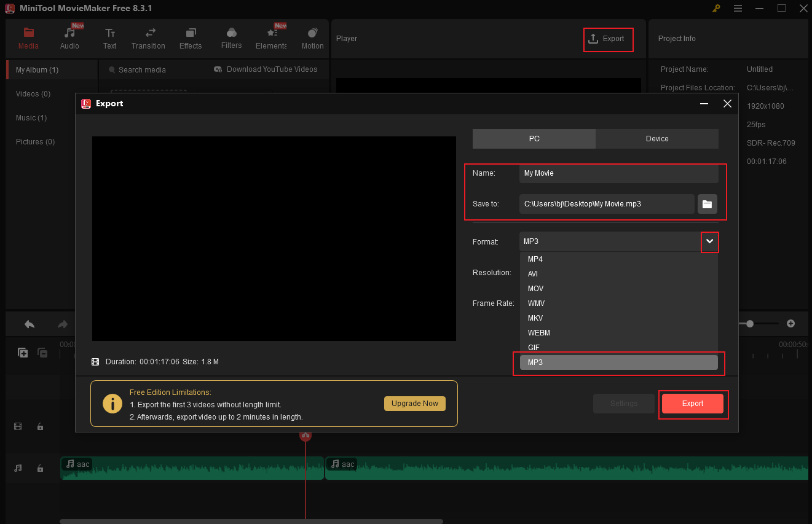Viewport: 812px width, 524px height.
Task: Open the Effects panel
Action: 190,37
